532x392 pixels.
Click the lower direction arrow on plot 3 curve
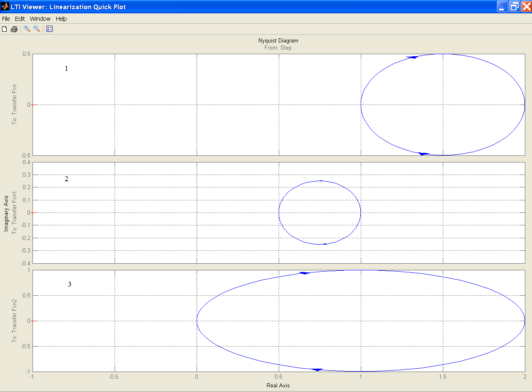point(317,370)
